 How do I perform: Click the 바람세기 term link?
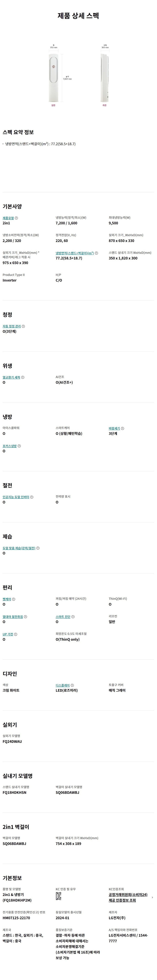coord(114,428)
